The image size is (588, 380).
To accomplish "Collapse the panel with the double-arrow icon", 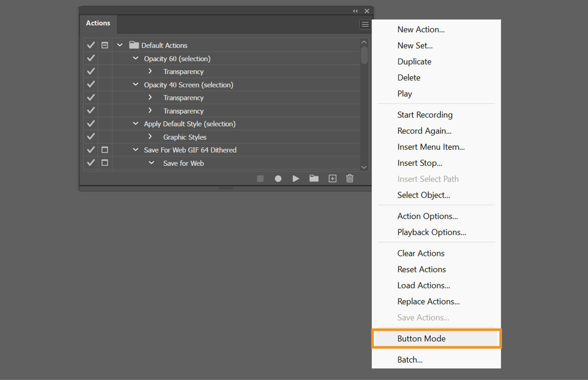I will (355, 11).
